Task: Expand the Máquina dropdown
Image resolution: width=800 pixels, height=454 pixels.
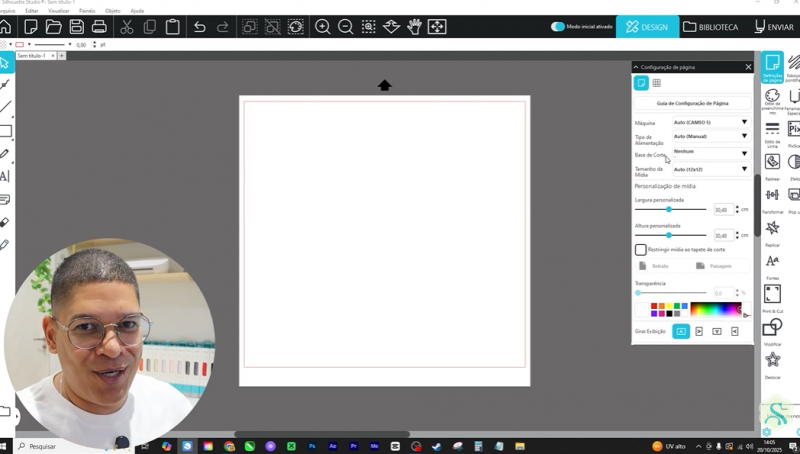Action: coord(709,122)
